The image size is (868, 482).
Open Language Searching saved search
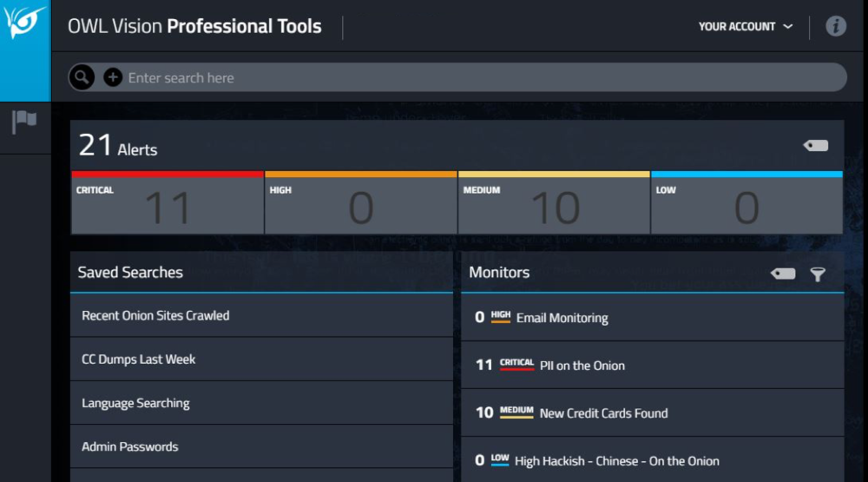click(x=261, y=403)
